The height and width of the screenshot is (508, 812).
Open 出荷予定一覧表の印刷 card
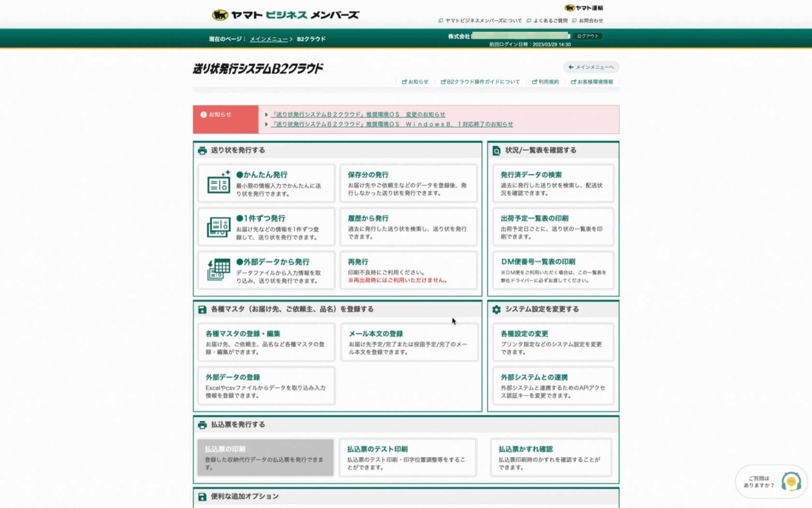553,226
